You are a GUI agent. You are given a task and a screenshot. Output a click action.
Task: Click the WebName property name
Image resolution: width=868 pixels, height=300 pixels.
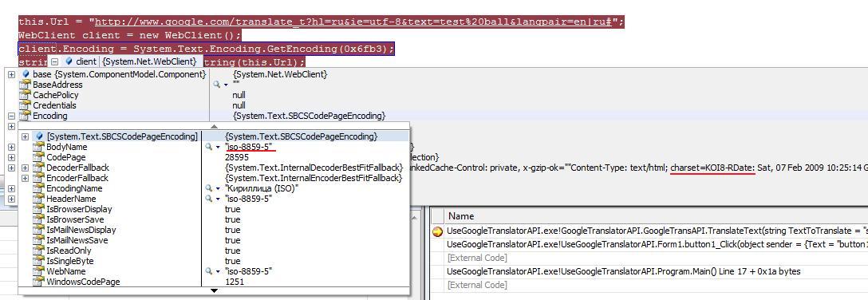pos(66,271)
